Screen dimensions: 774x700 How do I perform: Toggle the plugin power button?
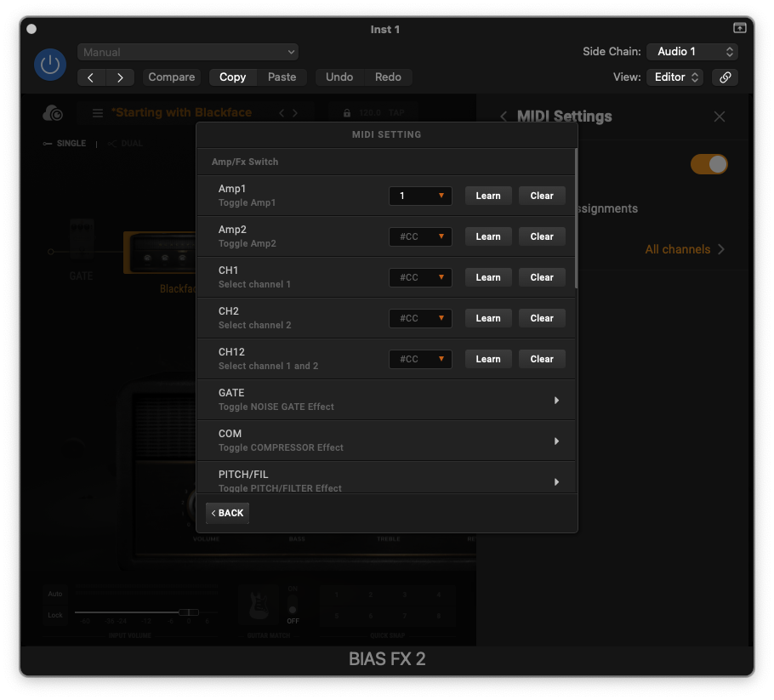pyautogui.click(x=50, y=64)
